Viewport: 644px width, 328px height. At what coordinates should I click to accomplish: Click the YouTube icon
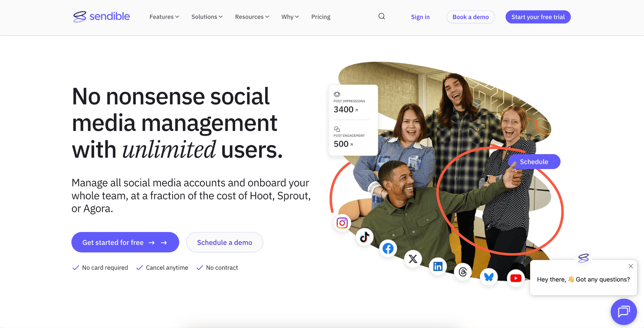point(516,278)
